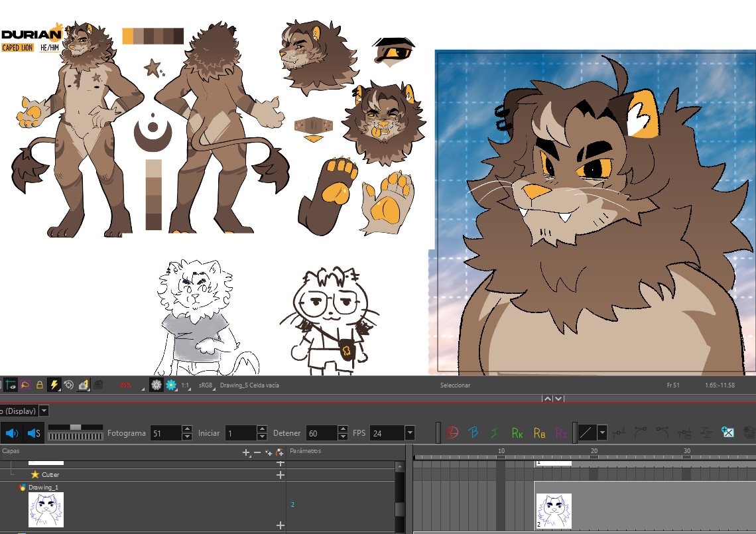Screen dimensions: 756x534
Task: Open the Display dropdown arrow
Action: [x=44, y=411]
